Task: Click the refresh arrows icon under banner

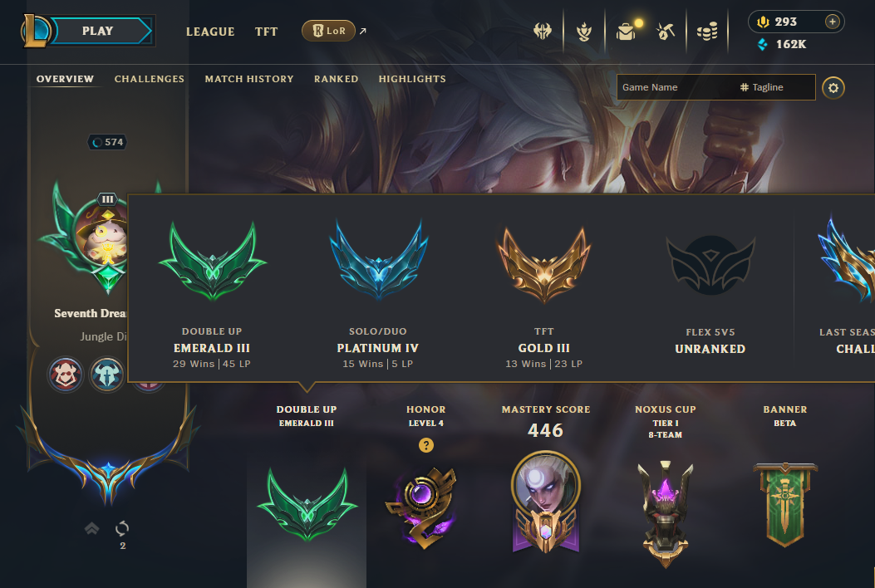Action: coord(122,527)
